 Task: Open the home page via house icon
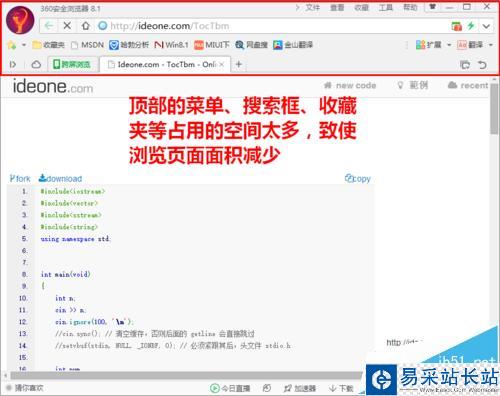[x=86, y=26]
